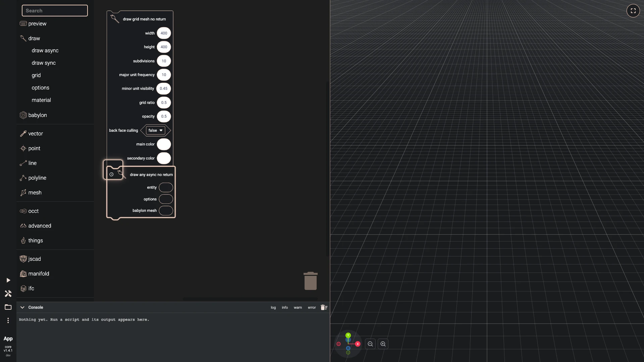Click the draw grid mesh block pen icon
The width and height of the screenshot is (644, 362).
[115, 19]
